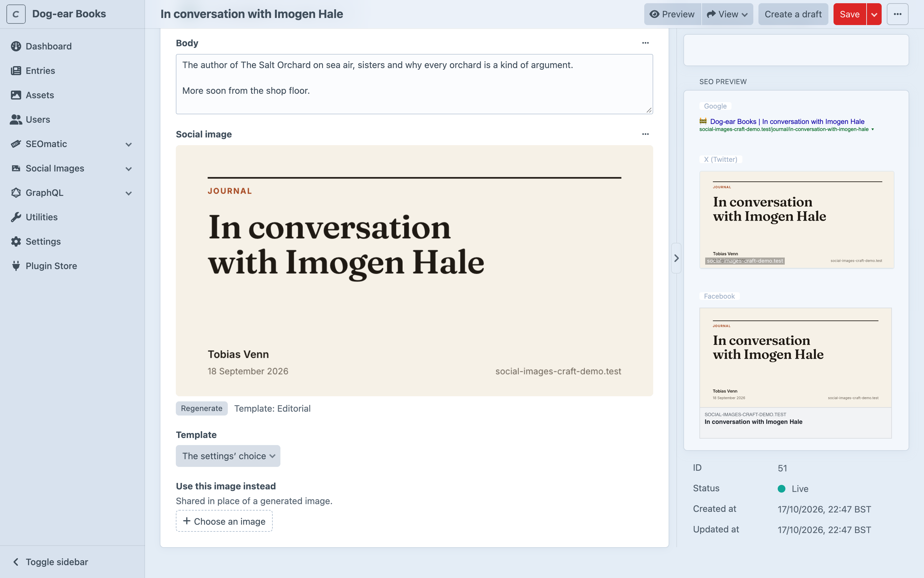Click the Facebook card title text

(753, 422)
